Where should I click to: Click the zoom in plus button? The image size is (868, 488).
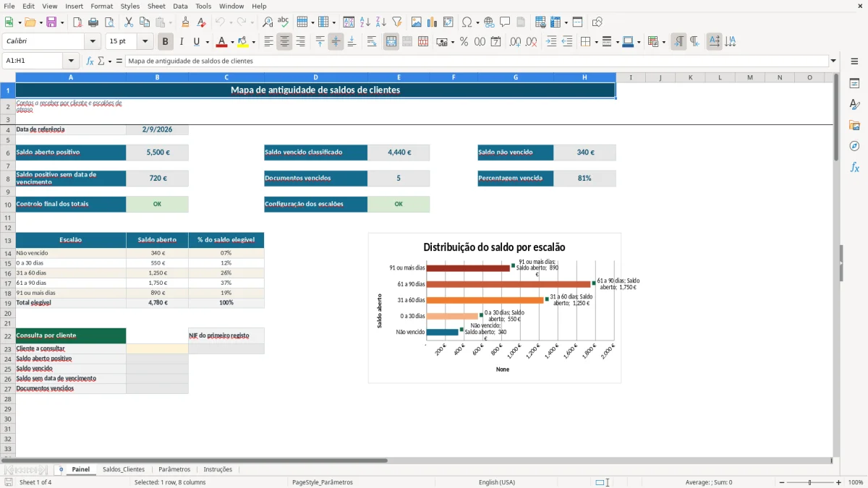[838, 482]
